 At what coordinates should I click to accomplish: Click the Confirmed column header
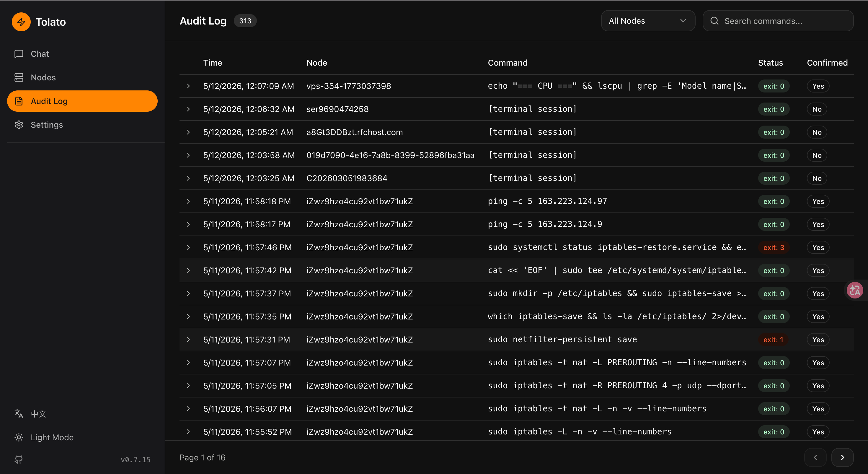pyautogui.click(x=827, y=63)
